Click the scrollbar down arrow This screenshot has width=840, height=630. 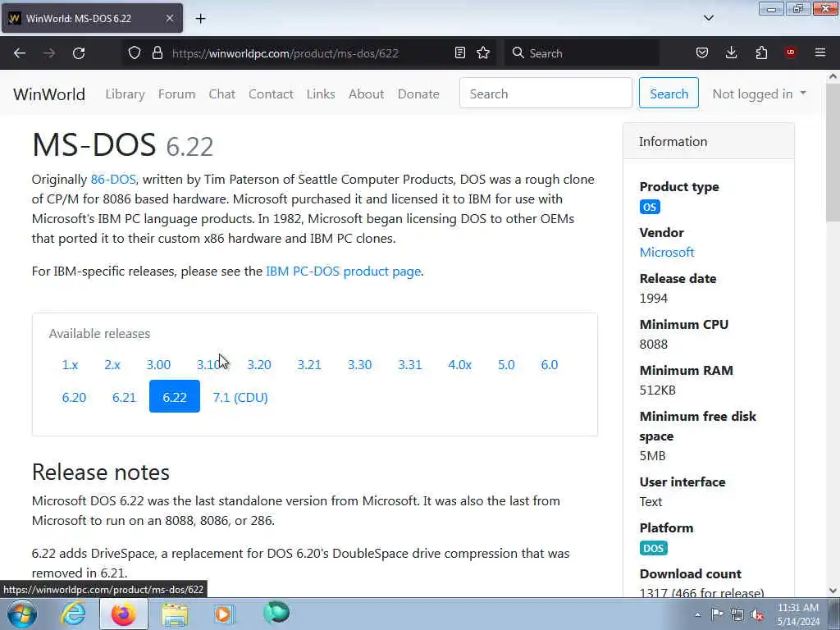833,591
